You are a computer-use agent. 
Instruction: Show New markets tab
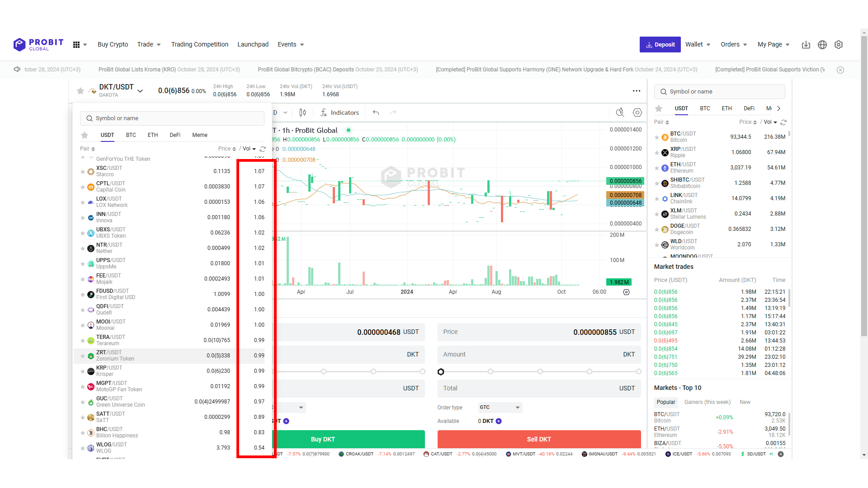(x=745, y=402)
